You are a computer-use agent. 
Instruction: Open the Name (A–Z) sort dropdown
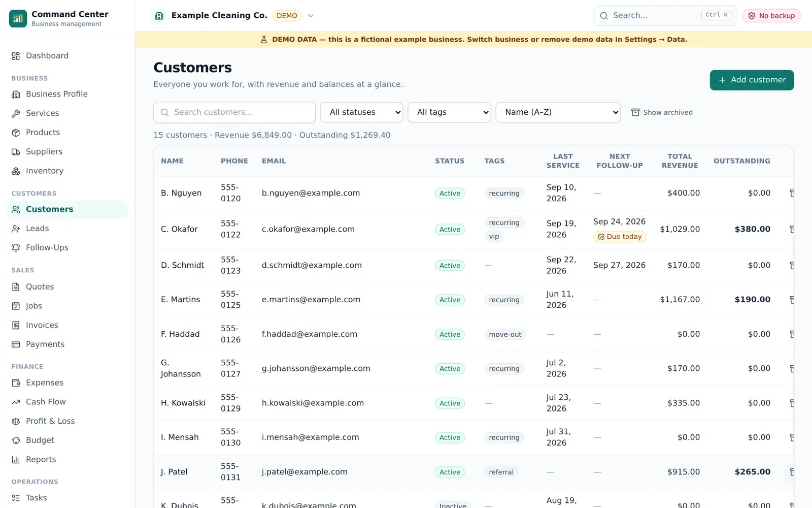point(558,112)
